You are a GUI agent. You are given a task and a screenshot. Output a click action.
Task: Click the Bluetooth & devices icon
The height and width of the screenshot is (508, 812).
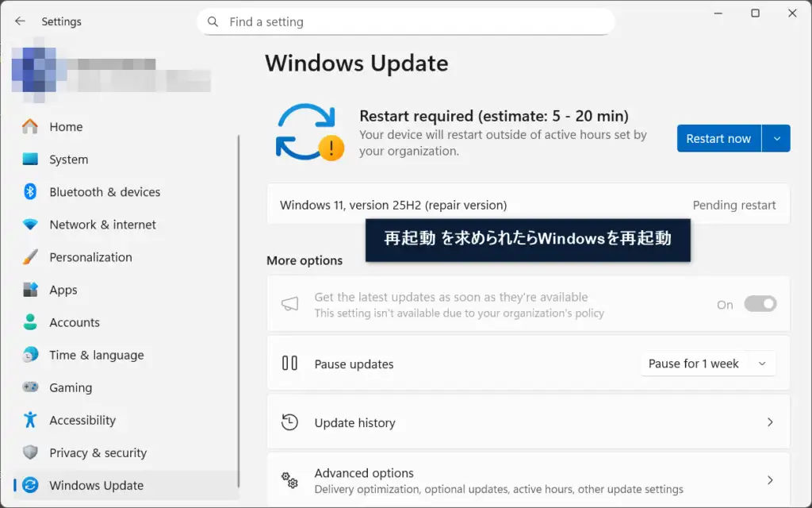pos(30,192)
